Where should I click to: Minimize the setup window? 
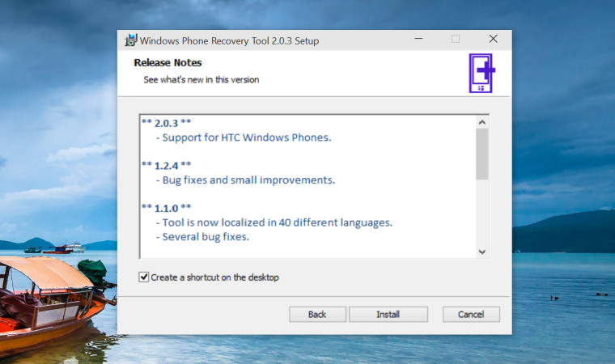[418, 39]
